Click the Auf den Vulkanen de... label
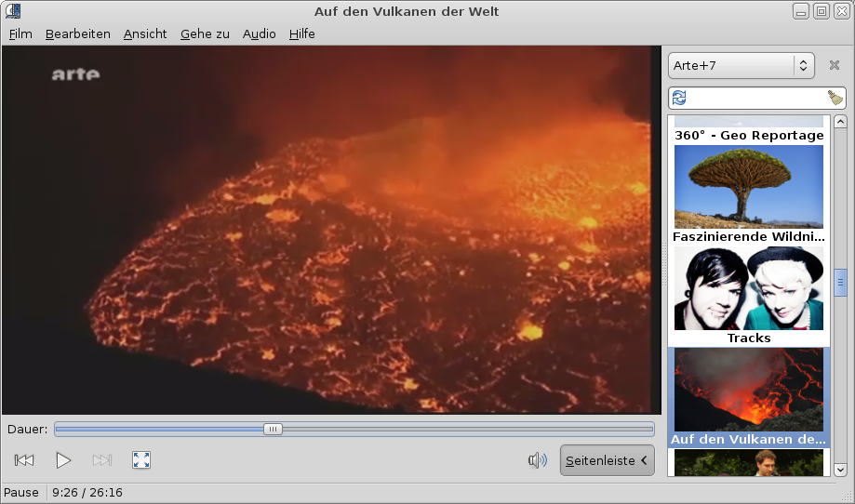 point(749,439)
